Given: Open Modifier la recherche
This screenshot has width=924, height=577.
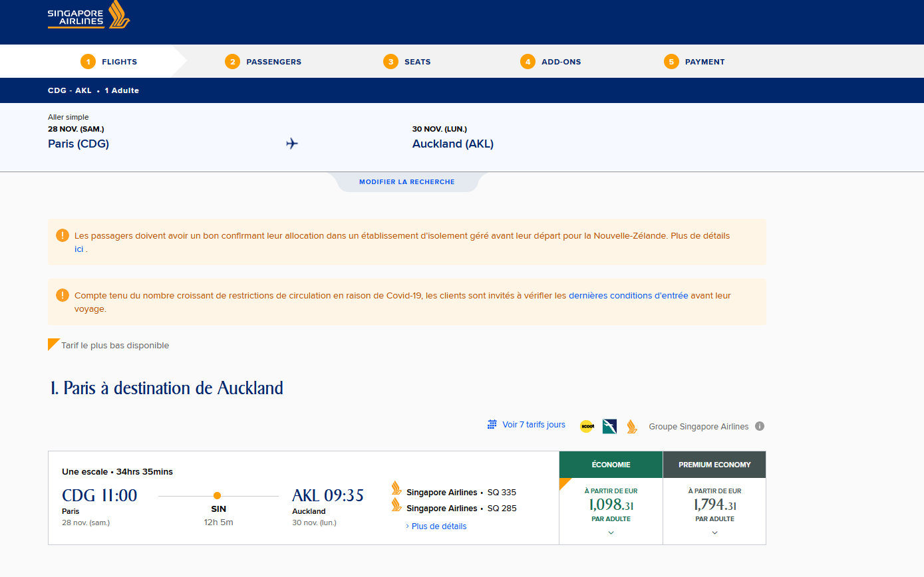Looking at the screenshot, I should pyautogui.click(x=407, y=181).
